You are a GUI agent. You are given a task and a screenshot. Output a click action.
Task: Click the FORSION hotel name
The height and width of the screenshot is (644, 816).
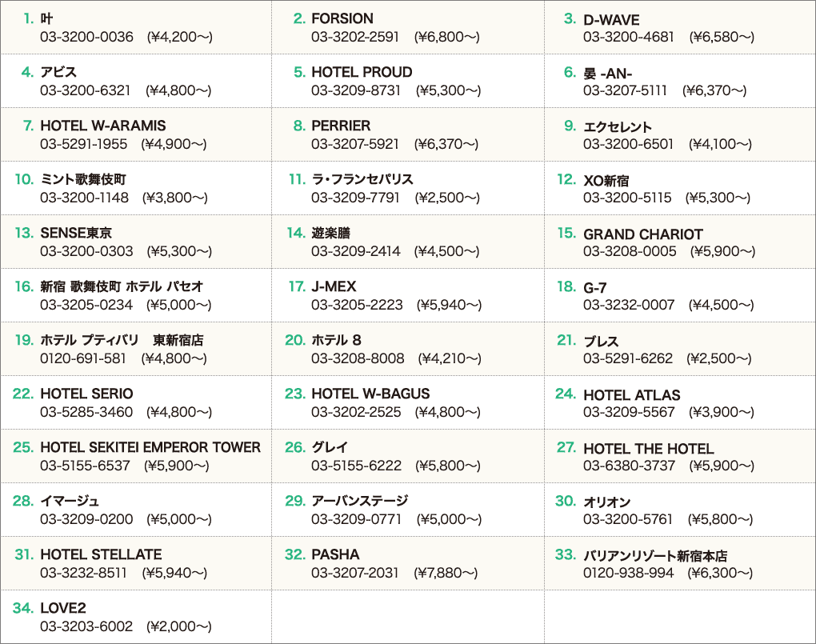342,18
